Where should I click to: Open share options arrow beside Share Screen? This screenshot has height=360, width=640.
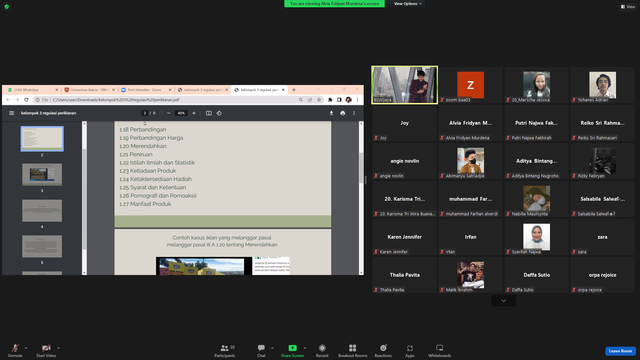click(x=305, y=348)
